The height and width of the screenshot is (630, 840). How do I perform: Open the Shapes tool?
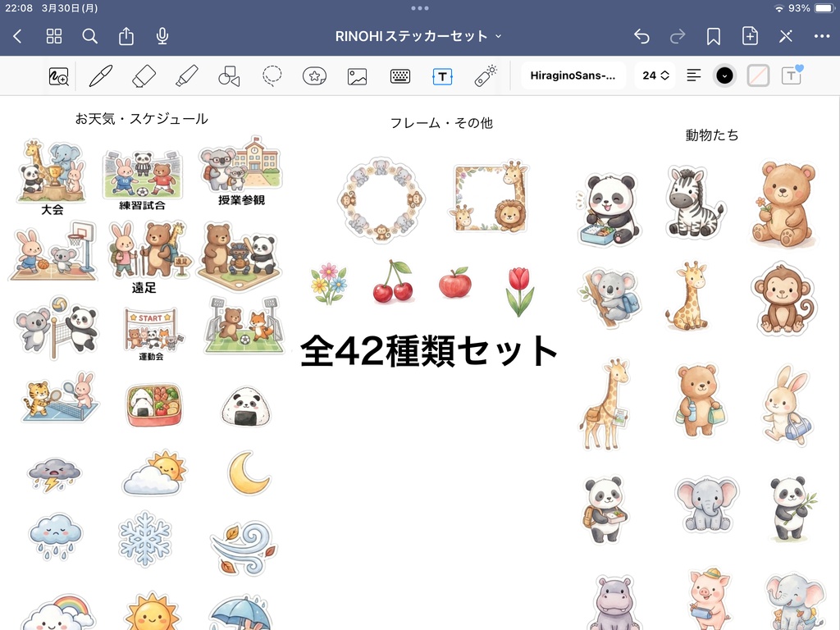tap(227, 75)
